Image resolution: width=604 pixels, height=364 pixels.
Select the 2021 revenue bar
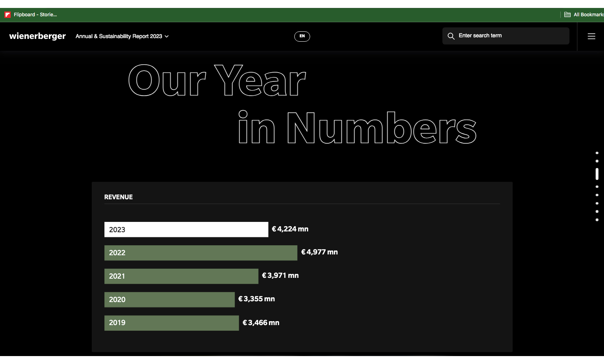click(x=181, y=276)
